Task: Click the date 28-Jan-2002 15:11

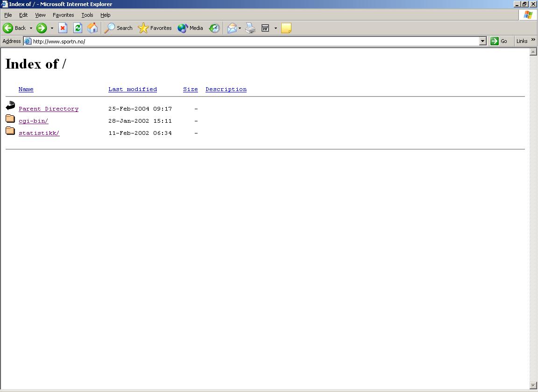Action: 140,121
